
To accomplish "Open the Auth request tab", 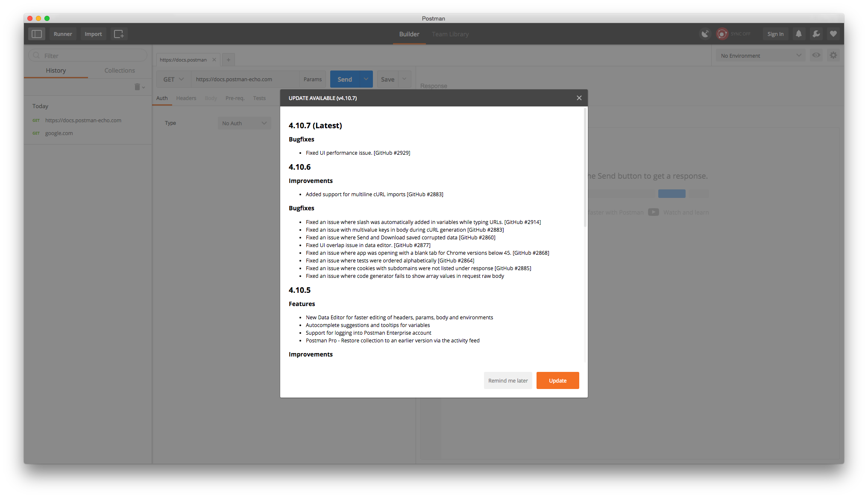I will click(x=162, y=98).
